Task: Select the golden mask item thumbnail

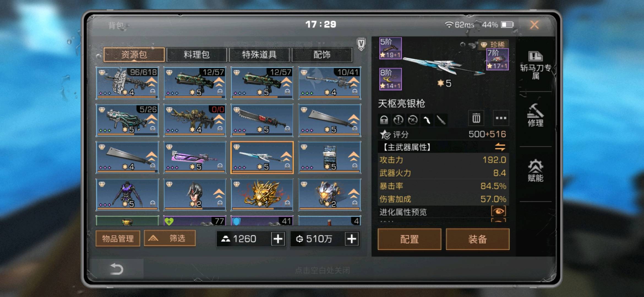Action: pos(262,195)
